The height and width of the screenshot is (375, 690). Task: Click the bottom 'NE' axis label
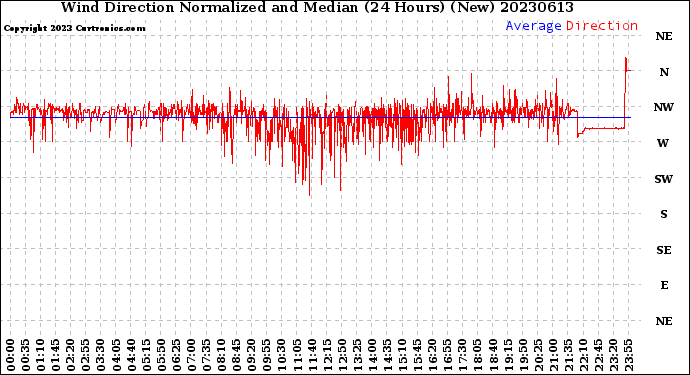click(664, 321)
